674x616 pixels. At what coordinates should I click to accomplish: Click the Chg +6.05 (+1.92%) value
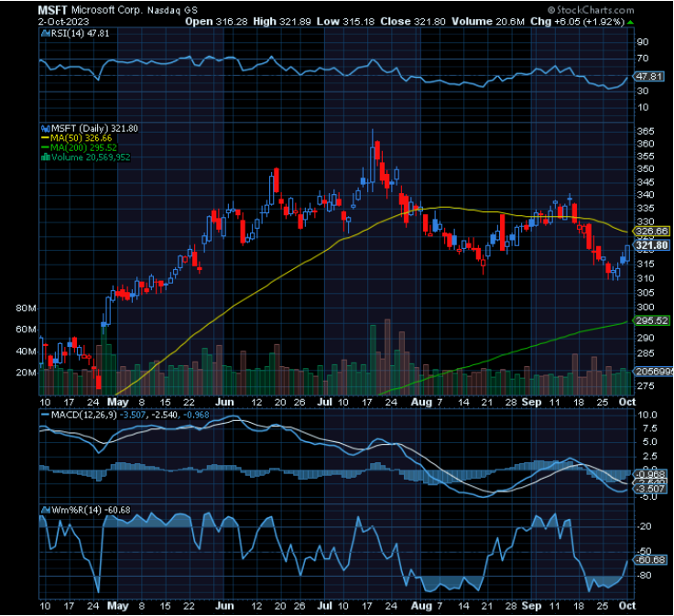pyautogui.click(x=577, y=21)
